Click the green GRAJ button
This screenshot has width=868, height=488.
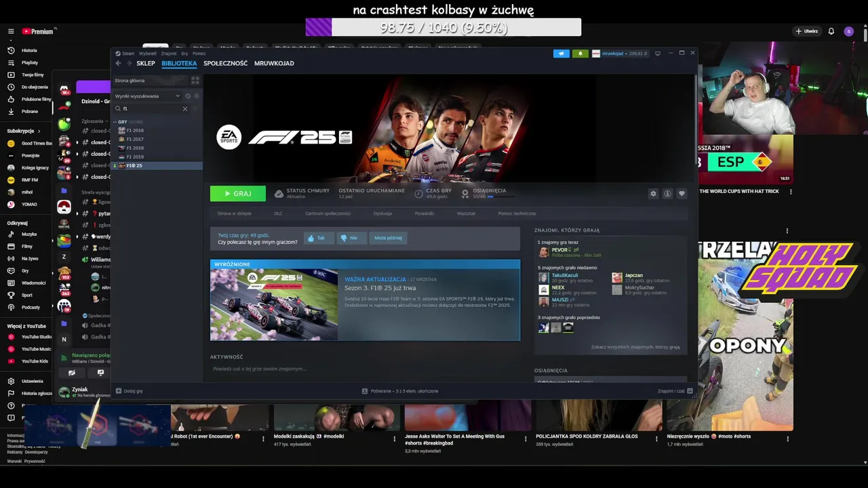click(x=238, y=194)
